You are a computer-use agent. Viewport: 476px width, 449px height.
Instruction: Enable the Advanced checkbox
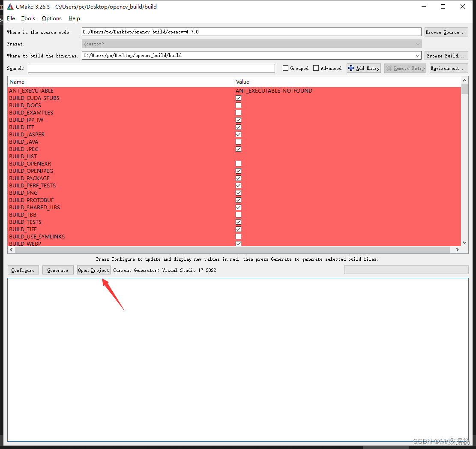317,68
